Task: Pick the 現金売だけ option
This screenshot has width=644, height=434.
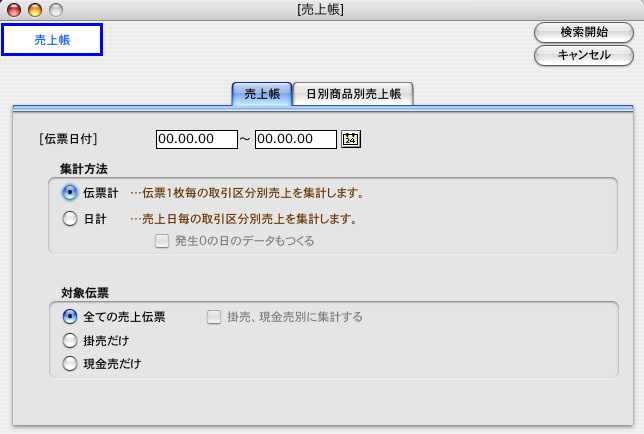Action: click(x=70, y=364)
